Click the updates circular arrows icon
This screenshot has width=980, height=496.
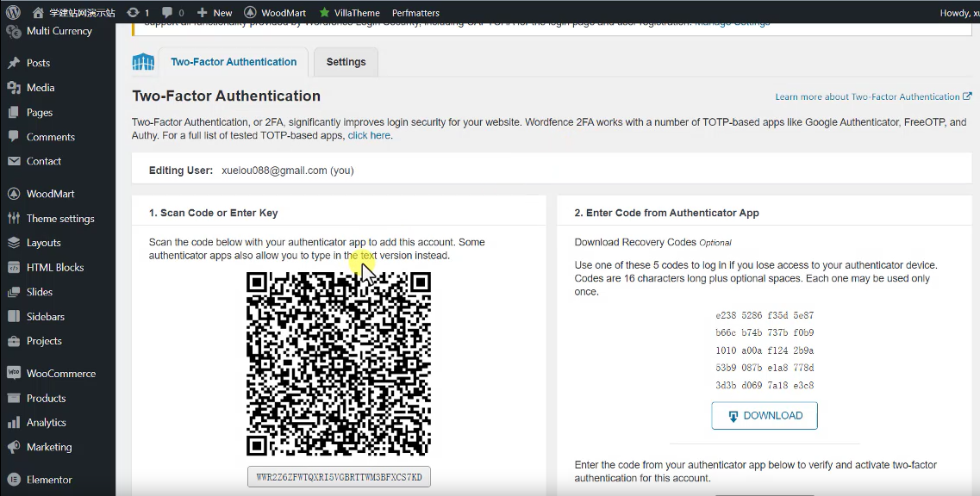tap(133, 13)
